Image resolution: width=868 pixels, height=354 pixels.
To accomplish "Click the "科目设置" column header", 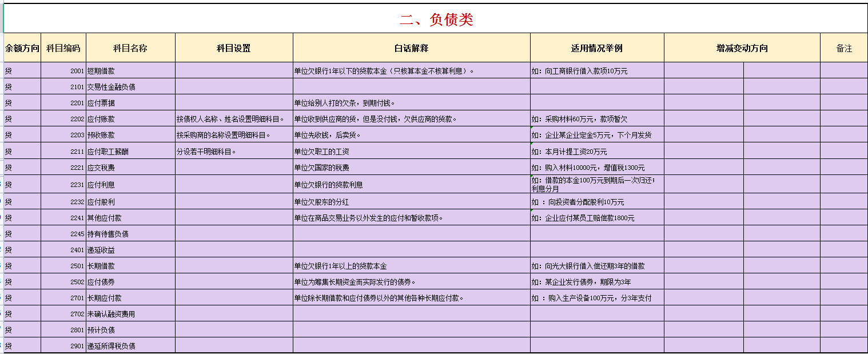I will (x=233, y=48).
